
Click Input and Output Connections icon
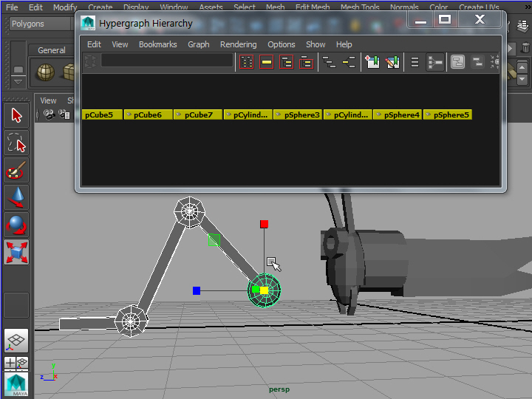coord(349,62)
